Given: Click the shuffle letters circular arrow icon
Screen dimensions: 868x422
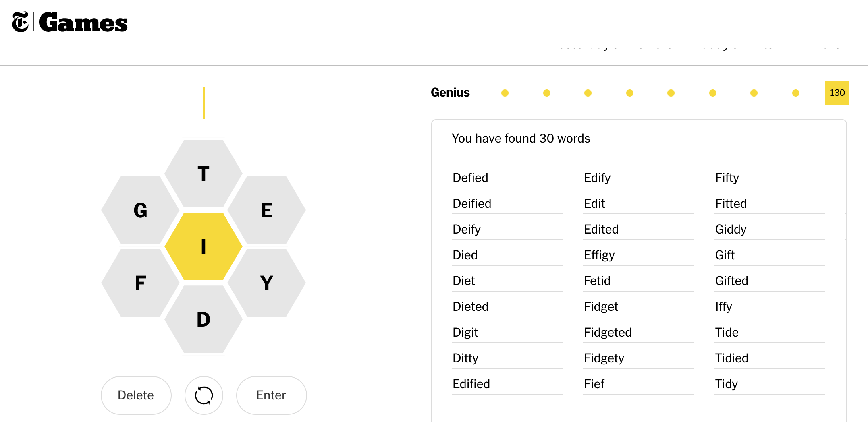Looking at the screenshot, I should (204, 395).
